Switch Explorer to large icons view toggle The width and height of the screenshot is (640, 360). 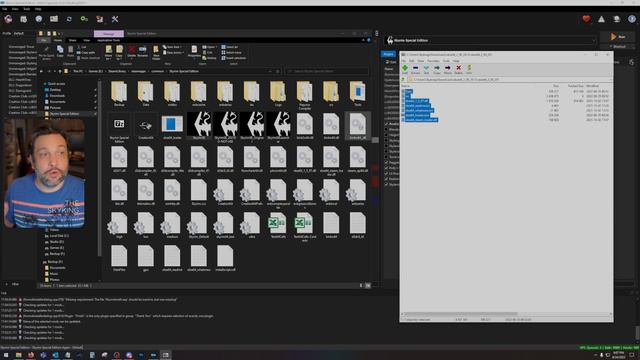368,286
